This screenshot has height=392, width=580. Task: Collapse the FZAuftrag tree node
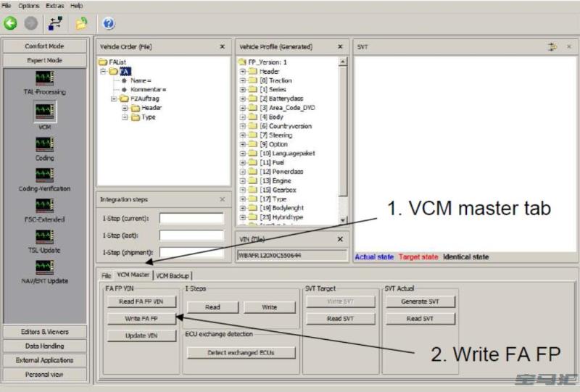(x=115, y=99)
